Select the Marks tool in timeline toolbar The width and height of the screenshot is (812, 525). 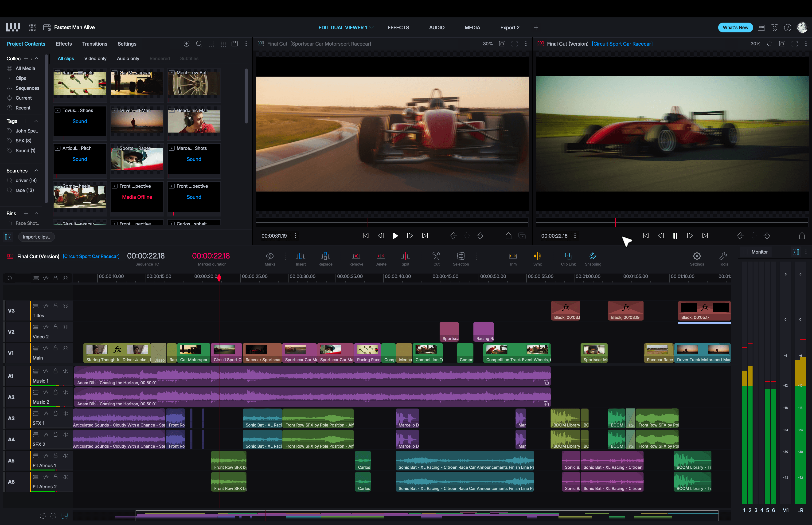pos(270,256)
